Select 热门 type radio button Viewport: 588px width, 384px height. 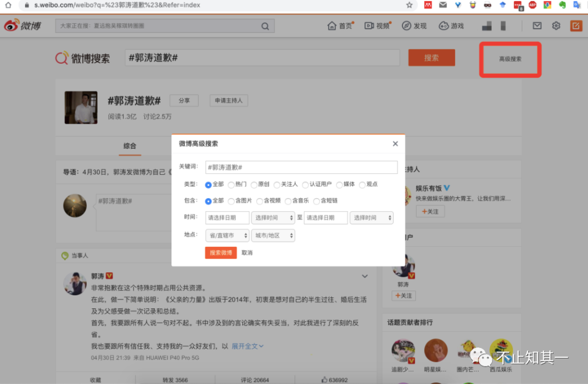click(231, 185)
